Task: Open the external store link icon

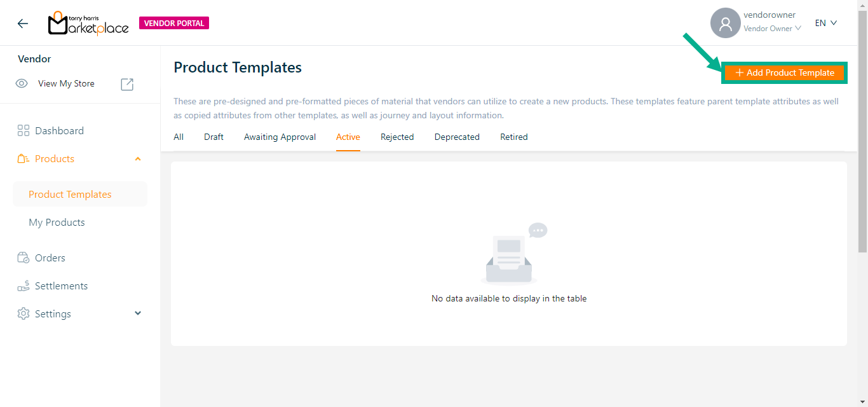Action: (127, 84)
